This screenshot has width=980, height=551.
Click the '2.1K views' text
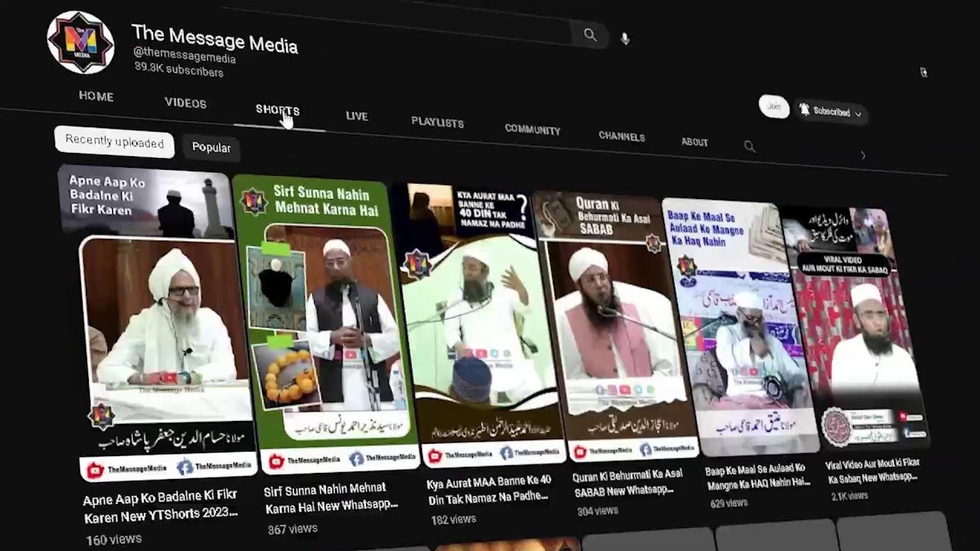point(849,496)
